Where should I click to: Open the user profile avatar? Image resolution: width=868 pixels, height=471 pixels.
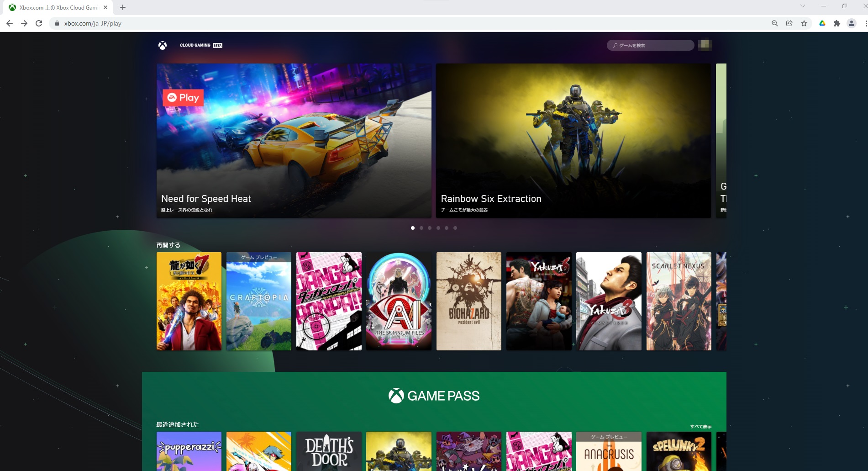(705, 45)
